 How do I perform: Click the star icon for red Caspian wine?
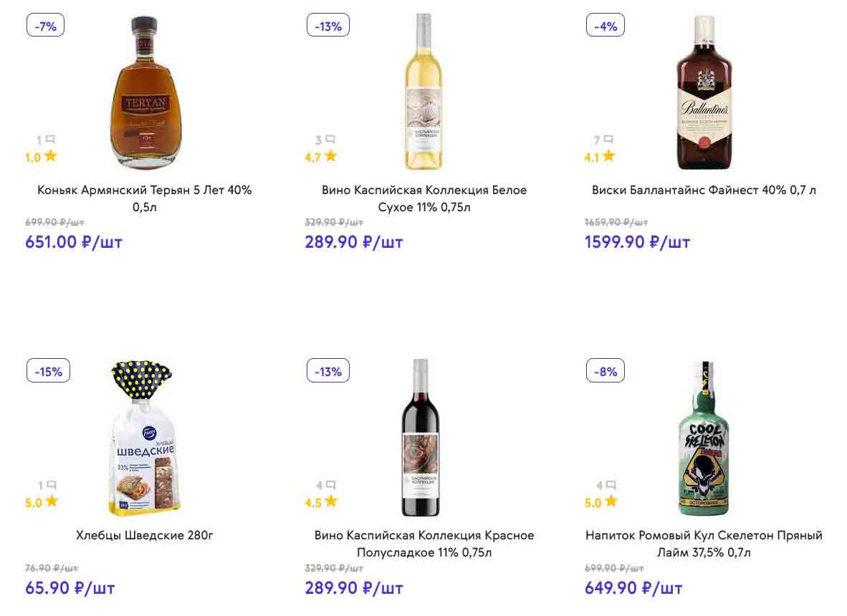[x=330, y=501]
